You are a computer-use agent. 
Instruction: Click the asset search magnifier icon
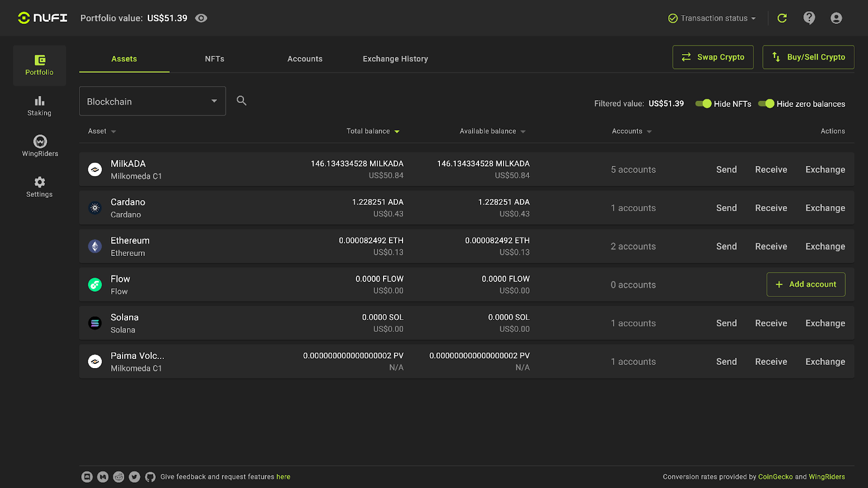(241, 100)
